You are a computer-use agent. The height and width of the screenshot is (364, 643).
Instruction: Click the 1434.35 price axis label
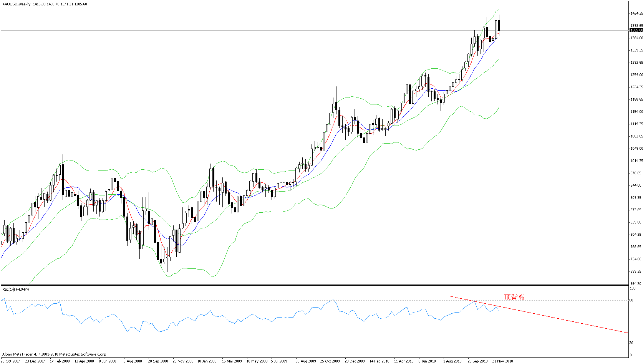(636, 13)
